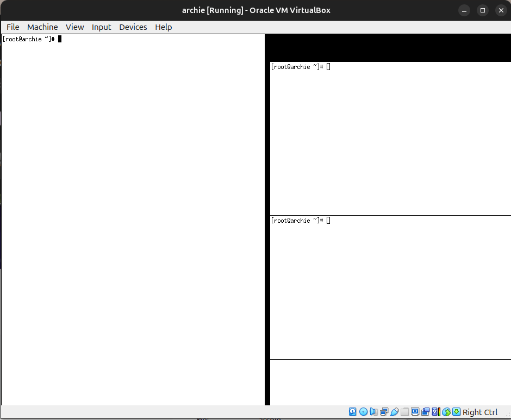Click the hard disk activity icon

pos(353,412)
